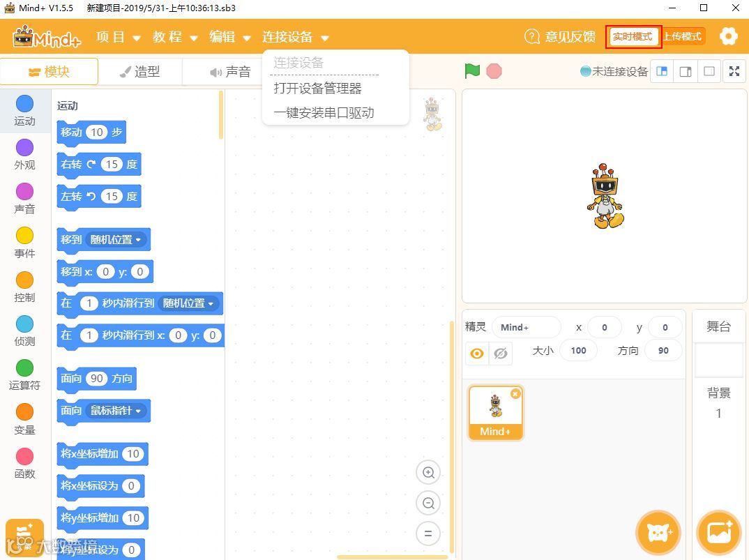Viewport: 749px width, 560px height.
Task: Click the 面向 90 方向 block
Action: 97,379
